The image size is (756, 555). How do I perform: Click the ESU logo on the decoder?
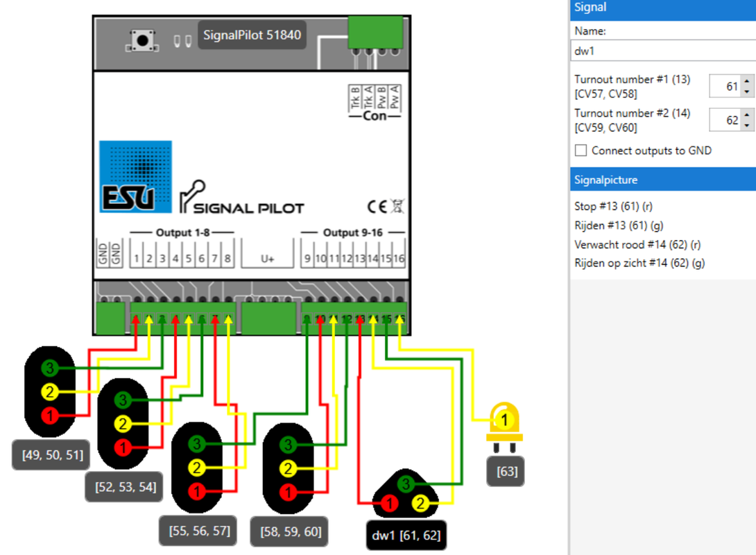tap(135, 176)
